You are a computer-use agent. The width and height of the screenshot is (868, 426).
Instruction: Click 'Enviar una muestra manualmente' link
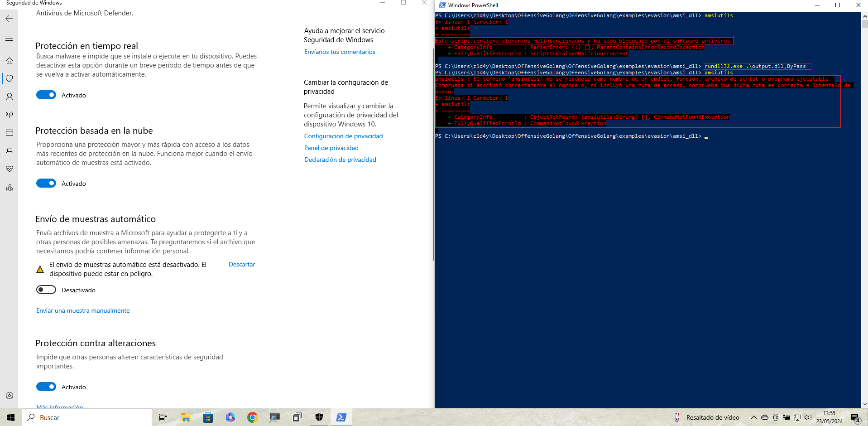point(83,310)
